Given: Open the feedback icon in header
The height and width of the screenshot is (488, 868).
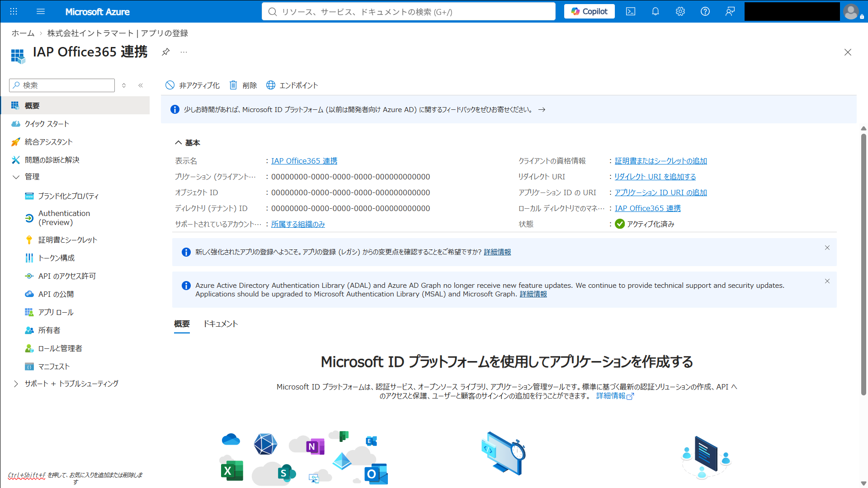Looking at the screenshot, I should click(730, 11).
